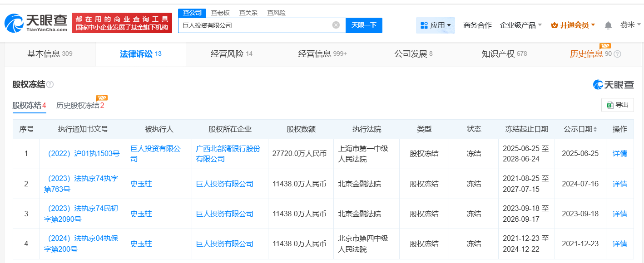Show help for 股权冻结 heading
This screenshot has width=644, height=263.
click(x=50, y=85)
